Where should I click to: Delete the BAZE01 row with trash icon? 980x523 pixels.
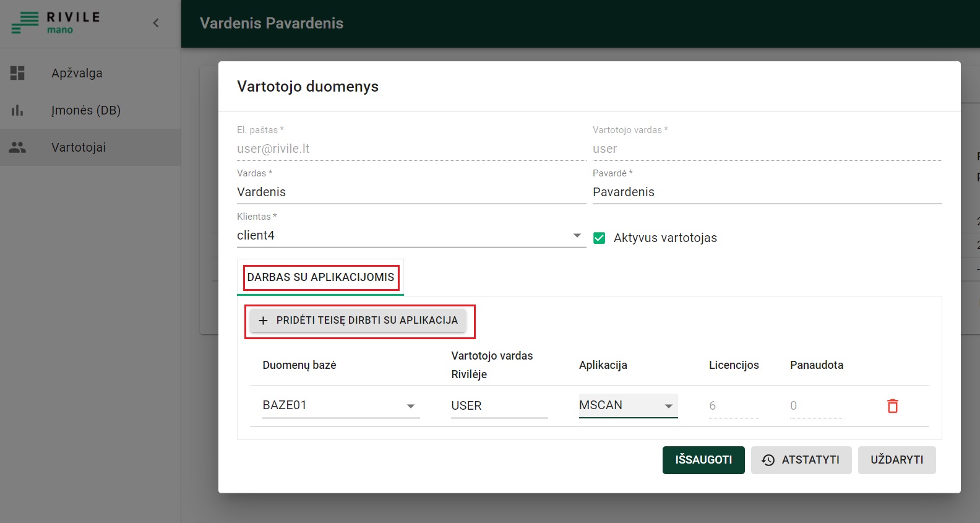point(892,406)
